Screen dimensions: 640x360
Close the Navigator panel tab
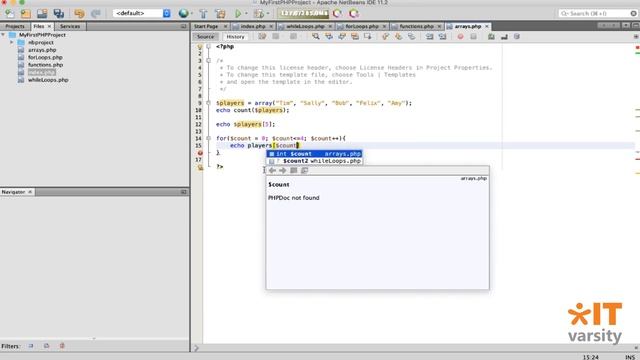pos(30,192)
